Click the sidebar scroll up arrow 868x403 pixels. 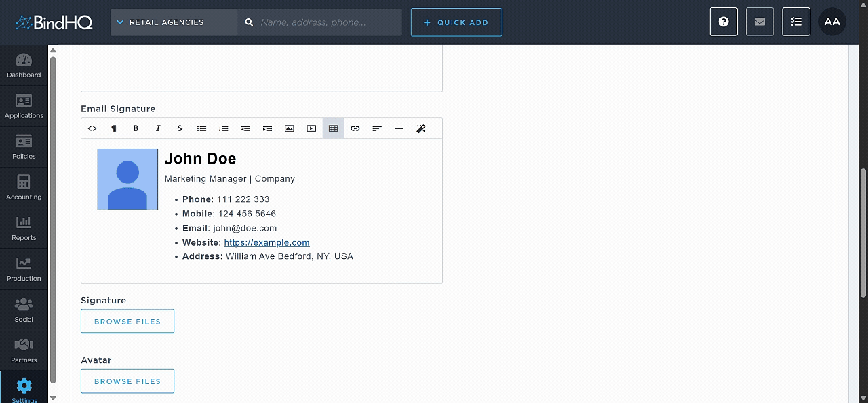tap(53, 50)
